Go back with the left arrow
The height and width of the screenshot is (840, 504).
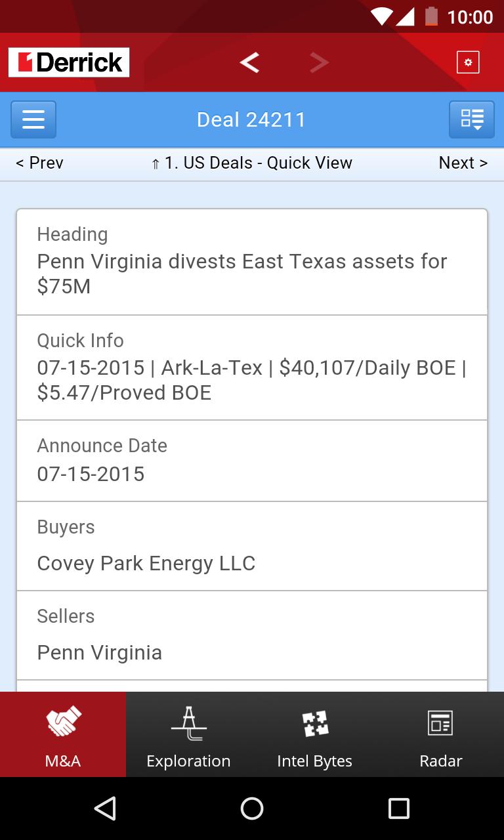click(249, 62)
